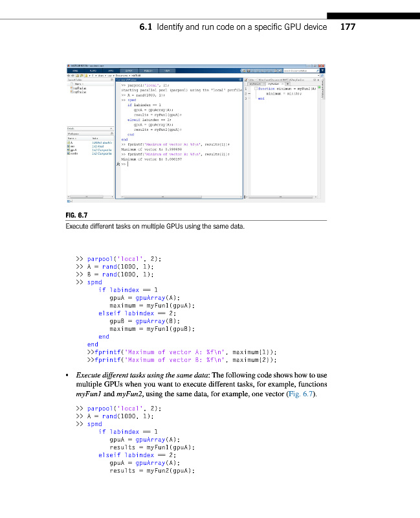
Task: Collapse function code fold in editor
Action: pos(254,88)
